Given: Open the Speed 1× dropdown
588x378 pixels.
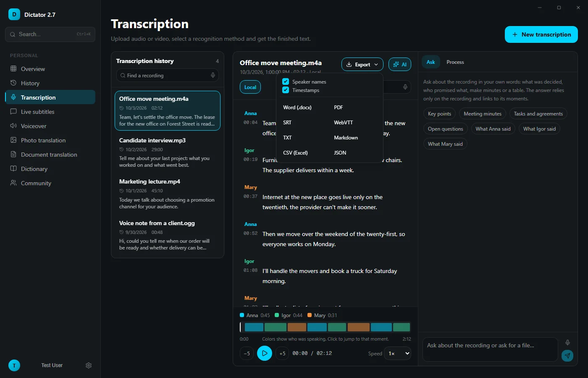Looking at the screenshot, I should click(x=397, y=353).
